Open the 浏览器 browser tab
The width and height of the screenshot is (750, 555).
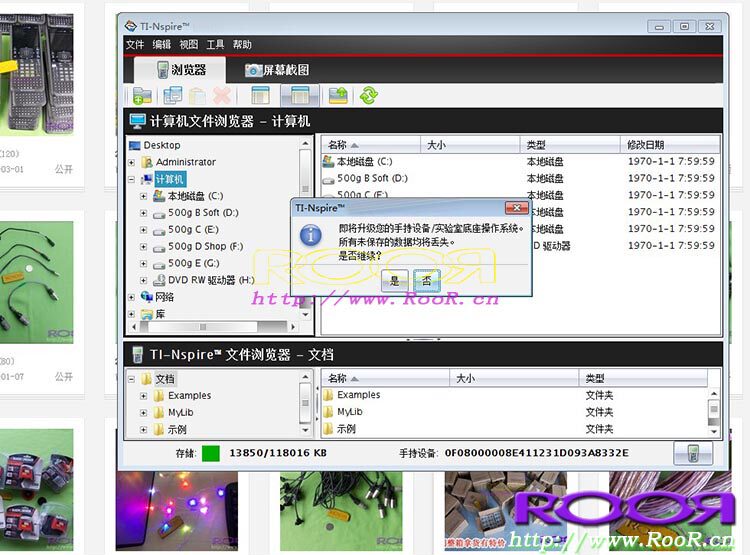[180, 70]
